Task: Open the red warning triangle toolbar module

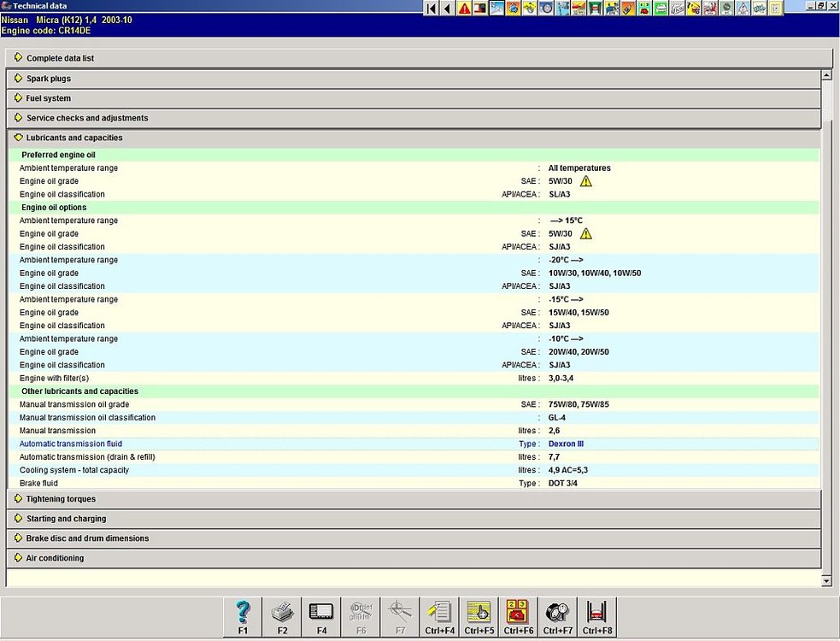Action: 464,9
